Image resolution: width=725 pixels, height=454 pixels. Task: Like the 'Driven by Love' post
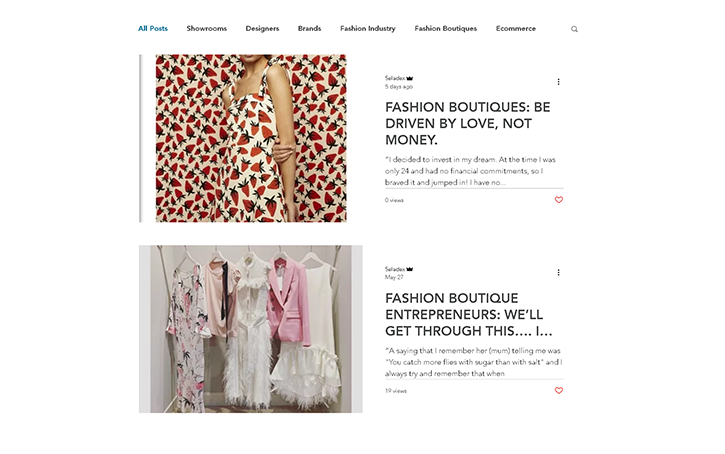(x=559, y=200)
